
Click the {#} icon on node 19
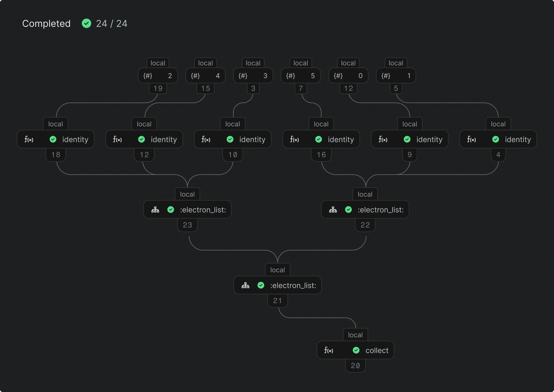coord(148,76)
